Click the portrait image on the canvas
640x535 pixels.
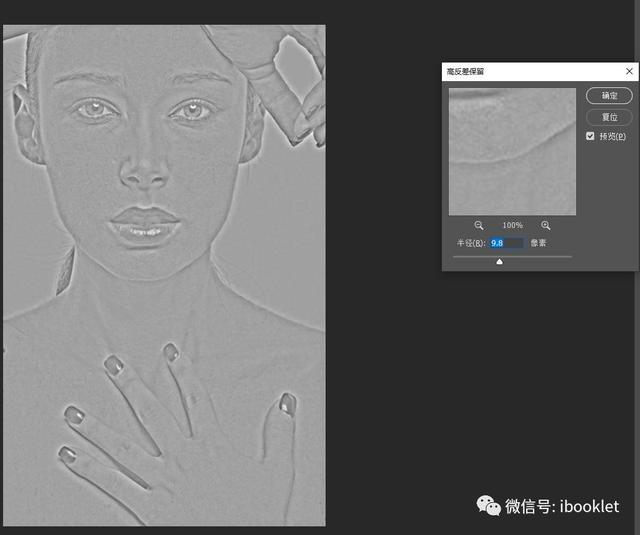[x=164, y=275]
